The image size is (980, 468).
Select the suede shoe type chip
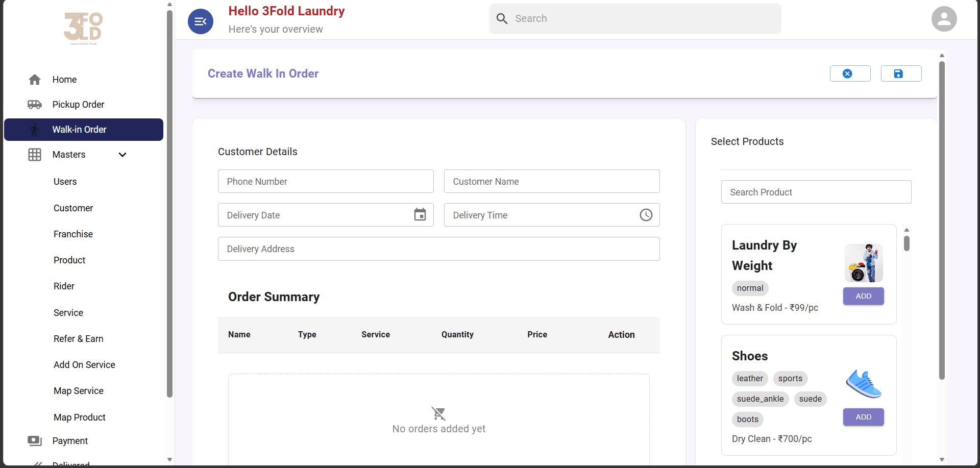pyautogui.click(x=810, y=399)
